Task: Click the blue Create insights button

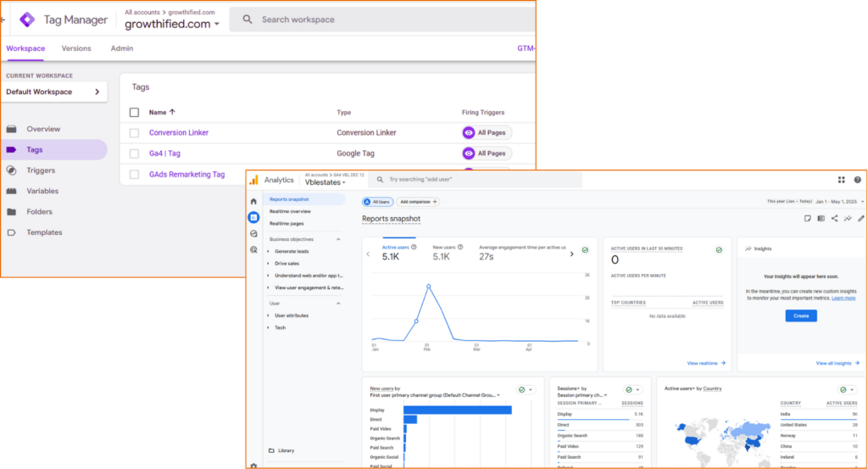Action: coord(800,315)
